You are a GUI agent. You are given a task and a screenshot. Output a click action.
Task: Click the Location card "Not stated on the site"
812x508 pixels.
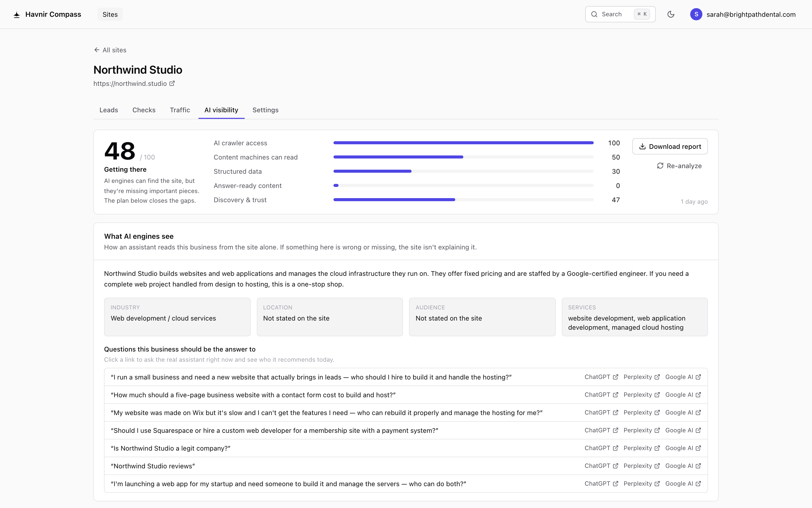(x=330, y=317)
